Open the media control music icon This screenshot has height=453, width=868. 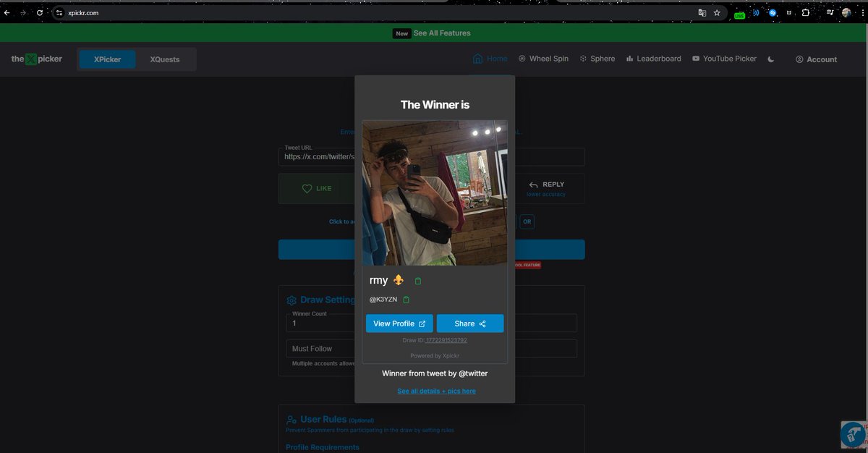coord(830,13)
